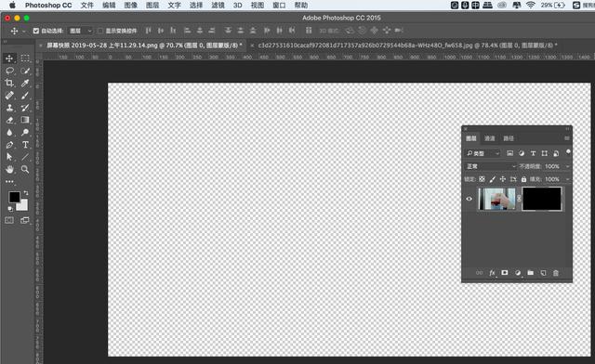The height and width of the screenshot is (364, 595).
Task: Select the Clone Stamp tool
Action: [9, 108]
